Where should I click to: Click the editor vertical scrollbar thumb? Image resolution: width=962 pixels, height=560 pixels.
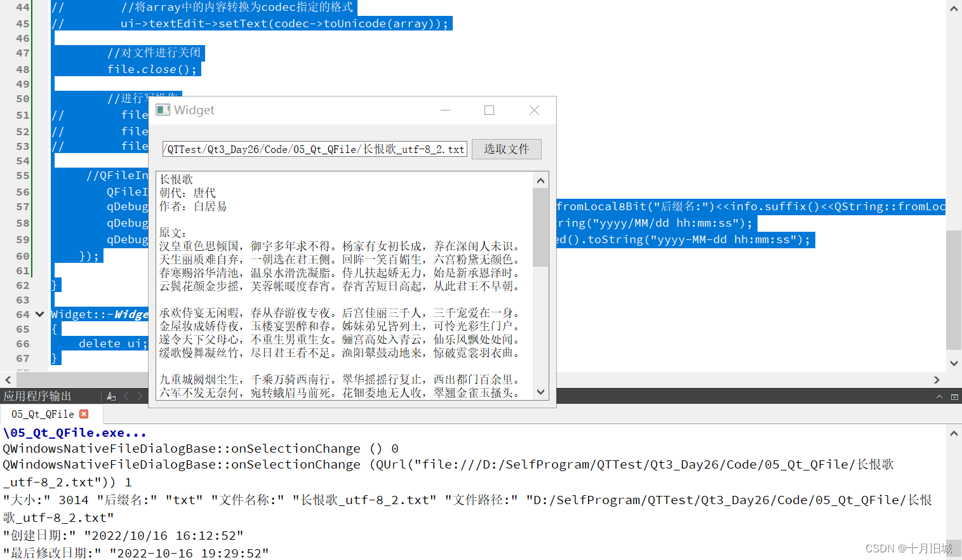954,290
